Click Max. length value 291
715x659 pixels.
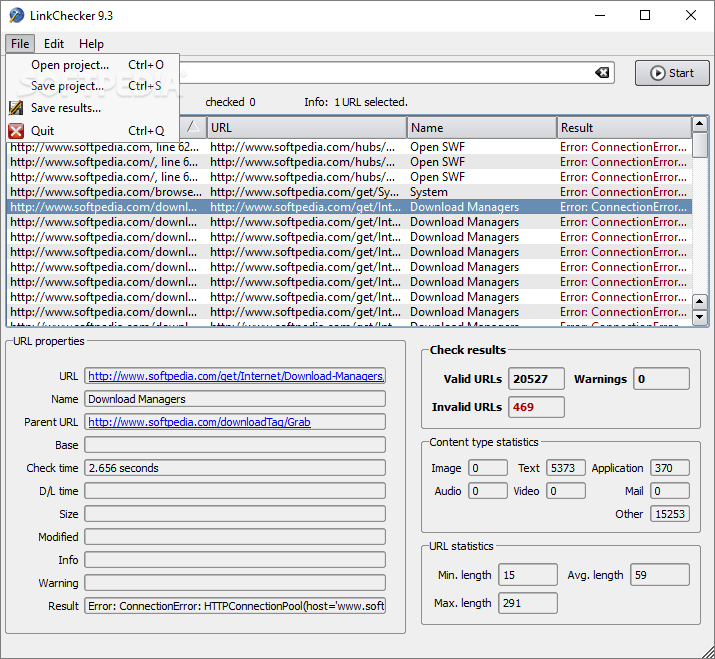[528, 603]
